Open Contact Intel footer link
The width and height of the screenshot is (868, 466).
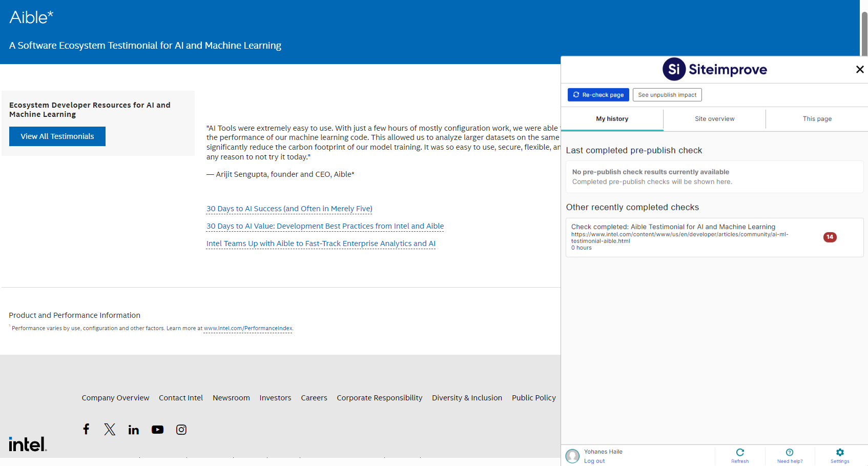181,398
